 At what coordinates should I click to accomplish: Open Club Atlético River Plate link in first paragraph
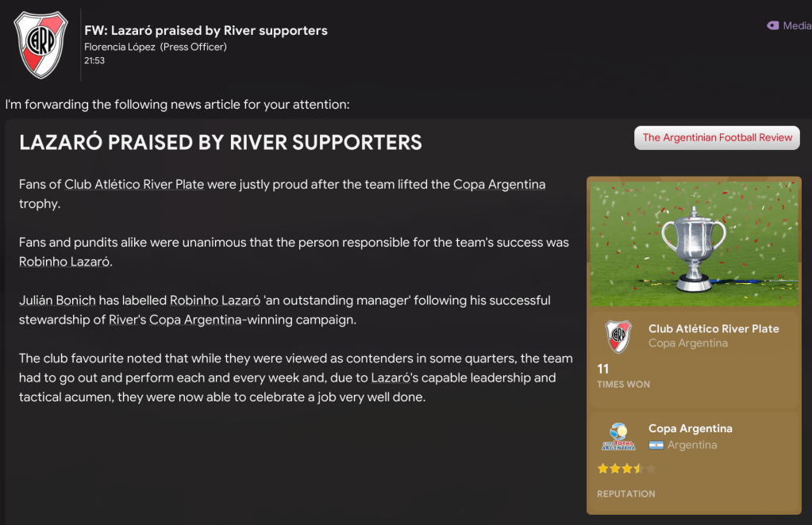(134, 184)
